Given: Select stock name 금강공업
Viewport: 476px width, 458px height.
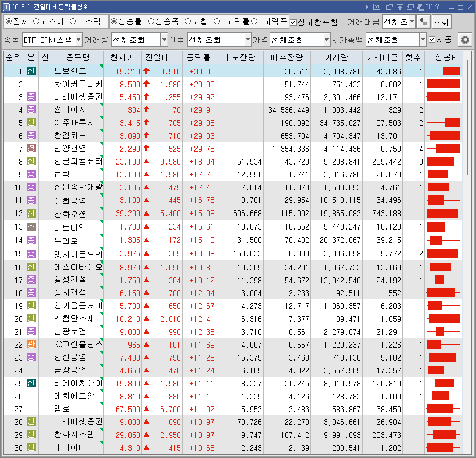Looking at the screenshot, I should click(70, 370).
